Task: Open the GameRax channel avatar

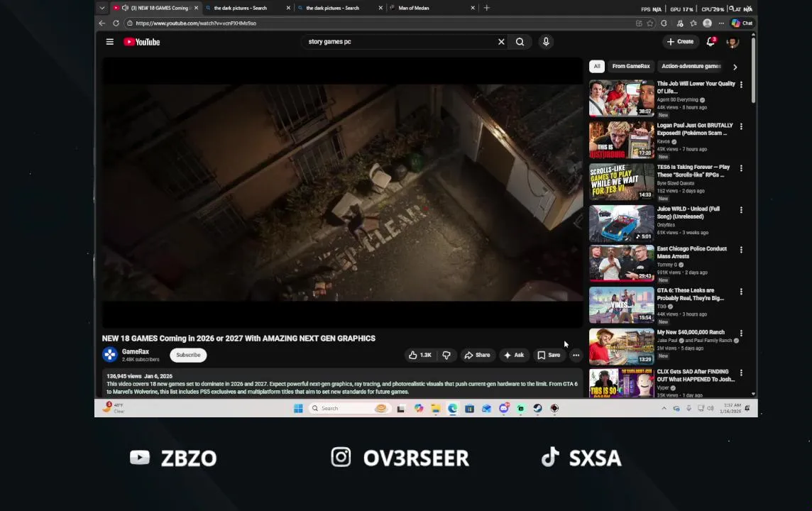Action: coord(110,355)
